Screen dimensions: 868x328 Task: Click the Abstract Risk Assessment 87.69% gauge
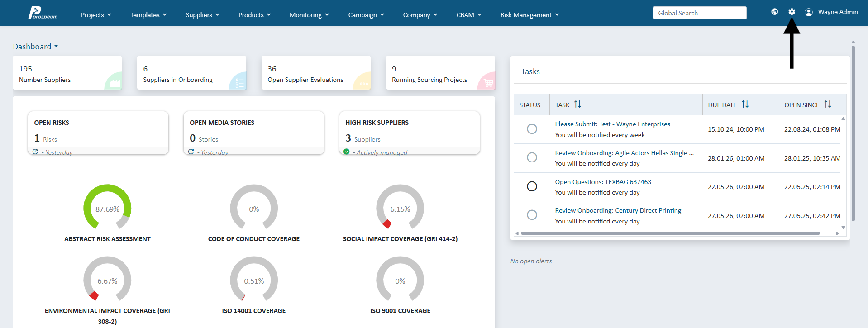(107, 207)
